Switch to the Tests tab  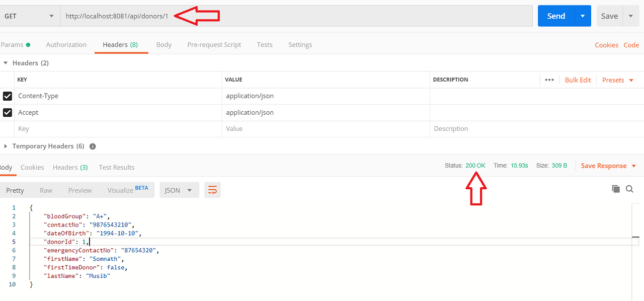pos(265,44)
